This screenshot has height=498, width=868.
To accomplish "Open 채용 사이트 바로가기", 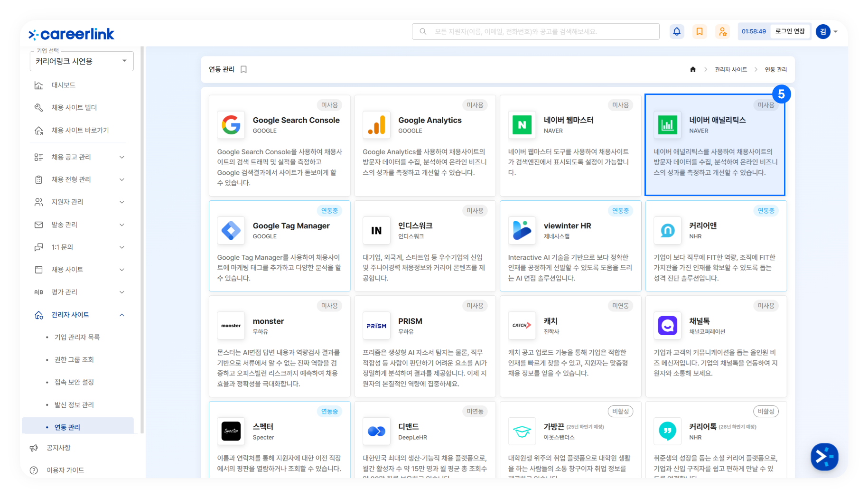I will click(79, 130).
